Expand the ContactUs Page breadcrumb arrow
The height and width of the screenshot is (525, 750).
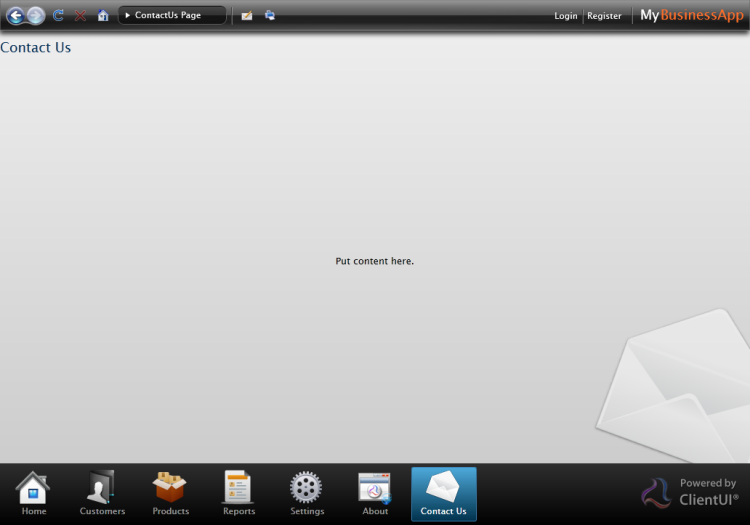tap(127, 15)
